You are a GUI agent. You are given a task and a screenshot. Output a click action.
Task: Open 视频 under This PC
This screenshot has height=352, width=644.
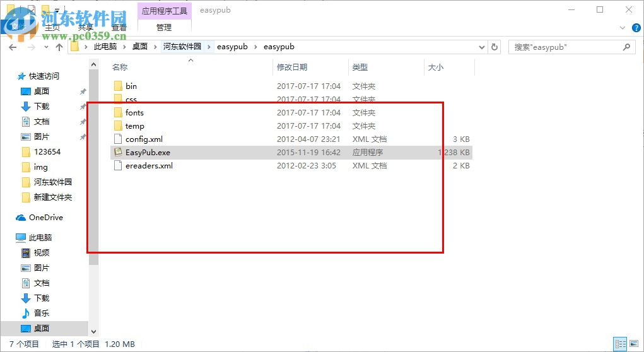[42, 252]
